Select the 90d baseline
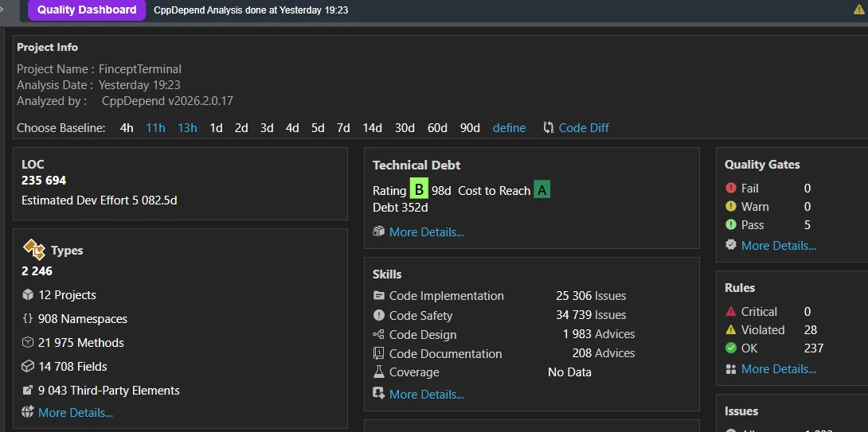 pos(470,128)
